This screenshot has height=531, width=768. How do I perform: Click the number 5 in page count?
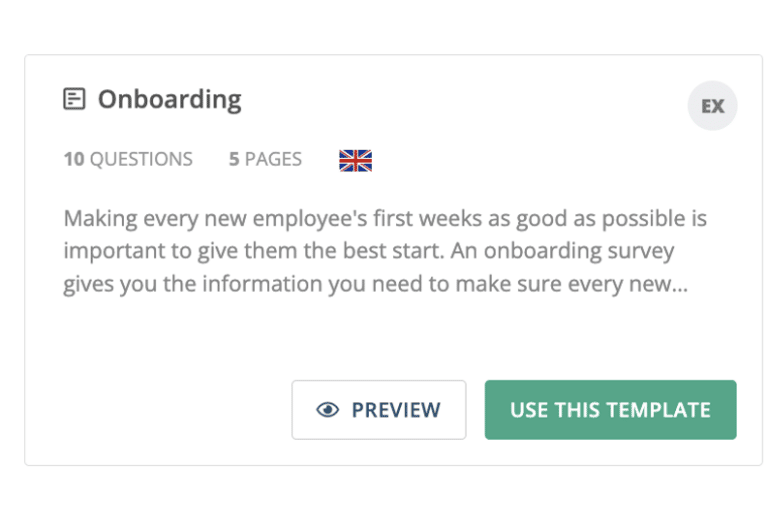(x=234, y=159)
